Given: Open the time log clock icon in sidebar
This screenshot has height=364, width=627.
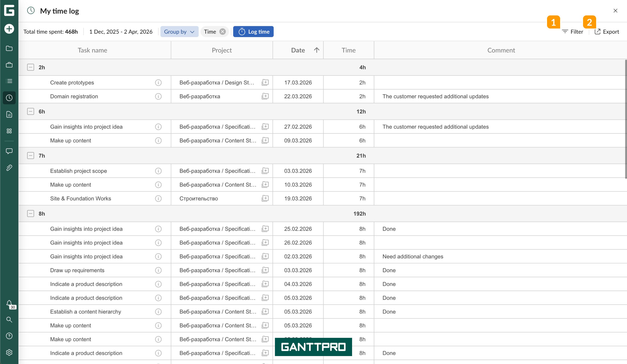Looking at the screenshot, I should tap(9, 98).
